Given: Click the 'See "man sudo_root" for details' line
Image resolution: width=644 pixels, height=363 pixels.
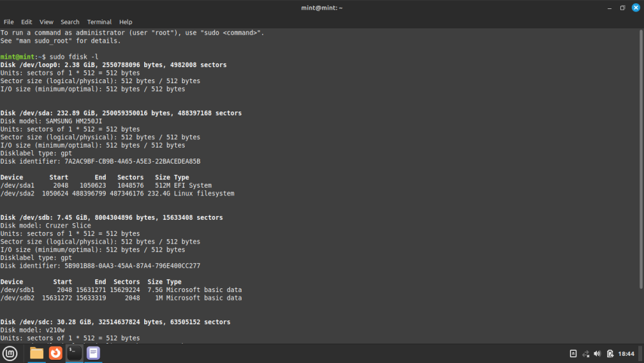Looking at the screenshot, I should pyautogui.click(x=61, y=41).
